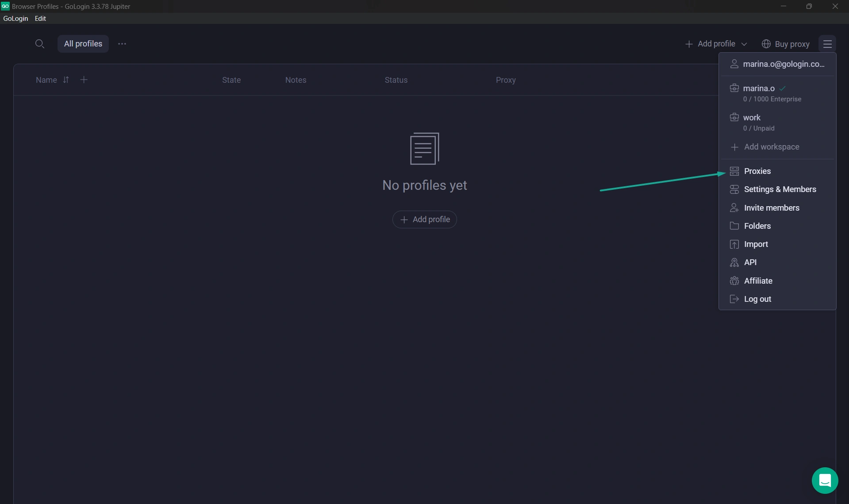This screenshot has width=849, height=504.
Task: Click the search magnifier icon
Action: pos(39,44)
